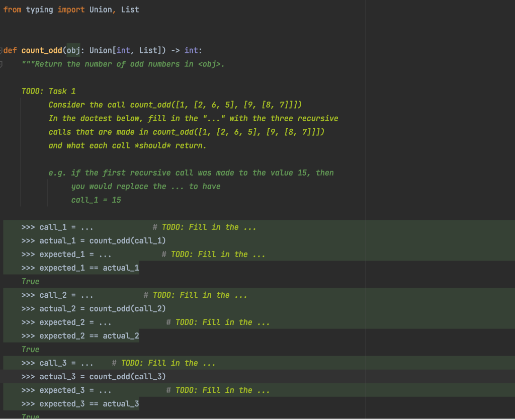Click the word Union in the import statement
515x420 pixels.
pyautogui.click(x=99, y=9)
